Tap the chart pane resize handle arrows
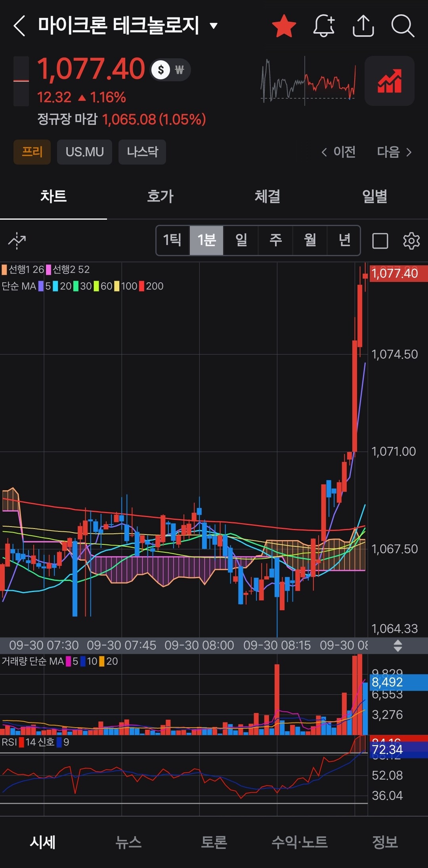The width and height of the screenshot is (428, 868). coord(398,646)
